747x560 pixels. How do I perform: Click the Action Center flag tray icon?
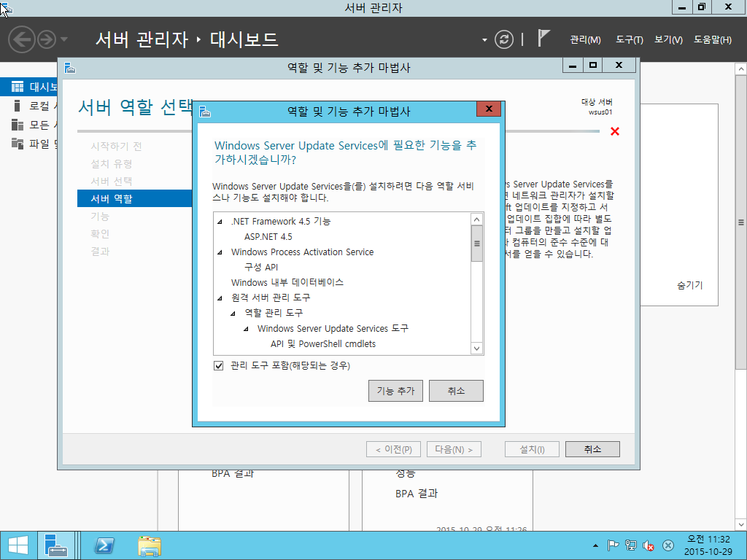613,545
